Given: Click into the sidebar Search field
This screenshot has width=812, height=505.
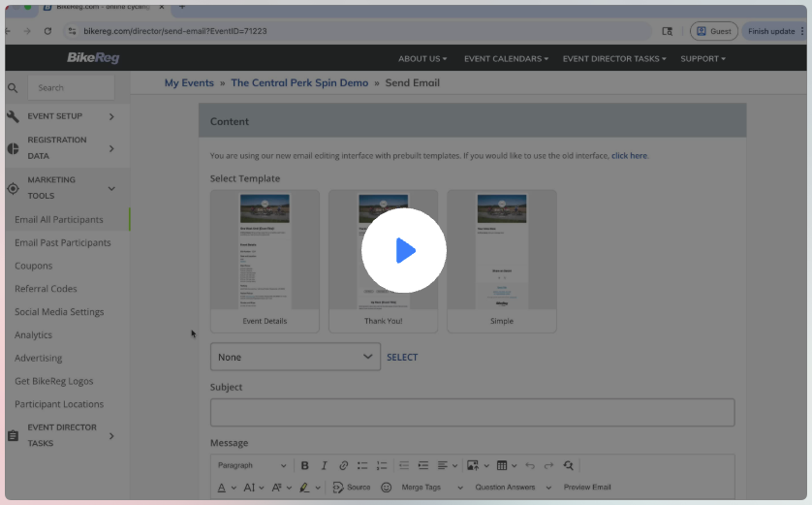Looking at the screenshot, I should tap(71, 88).
